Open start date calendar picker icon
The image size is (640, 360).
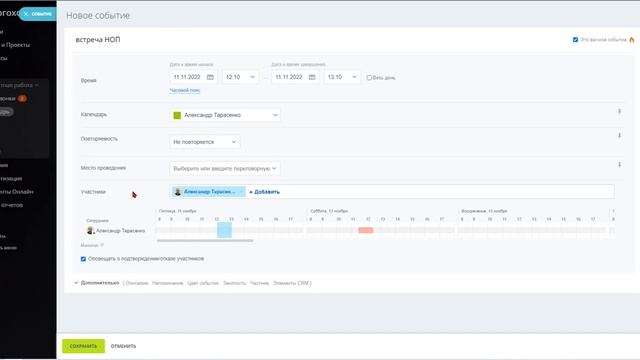tap(210, 77)
